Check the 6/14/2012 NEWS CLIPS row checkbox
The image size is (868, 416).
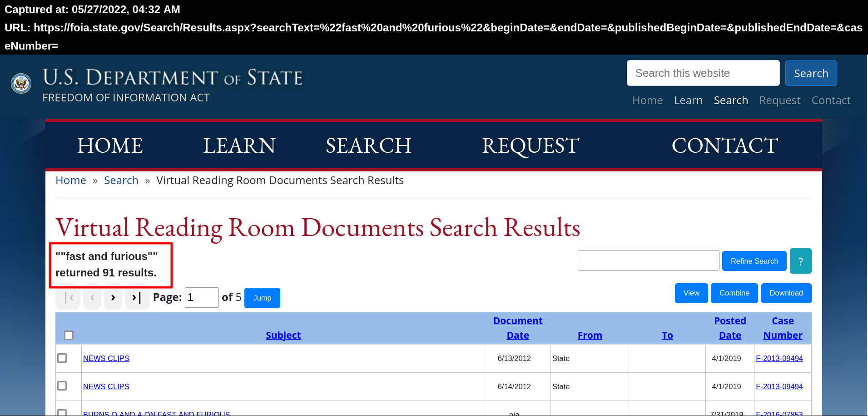62,386
